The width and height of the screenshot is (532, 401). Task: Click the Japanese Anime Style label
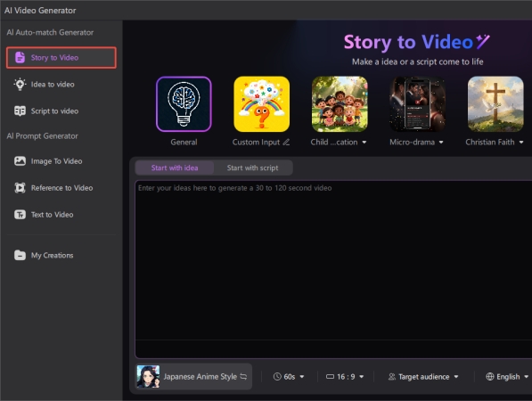tap(201, 377)
